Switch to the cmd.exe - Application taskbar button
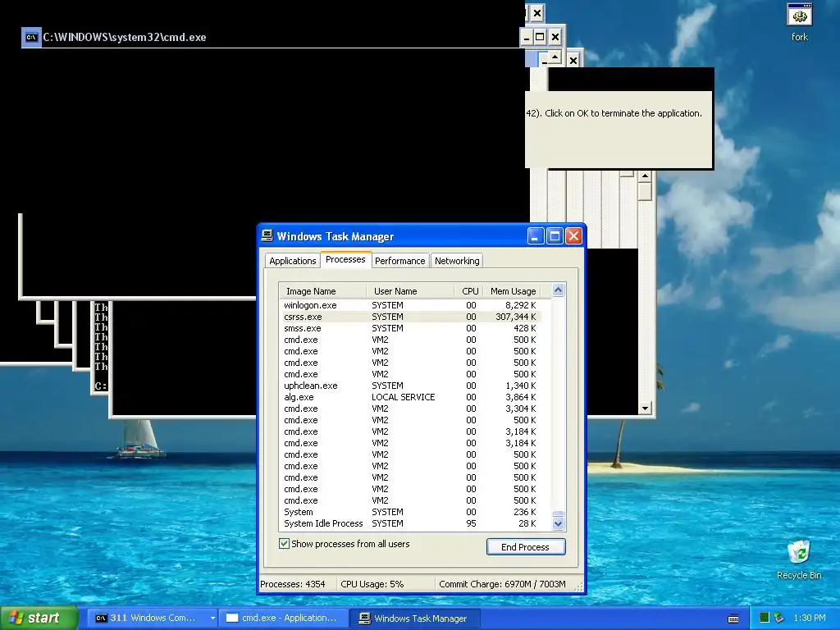Viewport: 840px width, 630px height. coord(283,618)
